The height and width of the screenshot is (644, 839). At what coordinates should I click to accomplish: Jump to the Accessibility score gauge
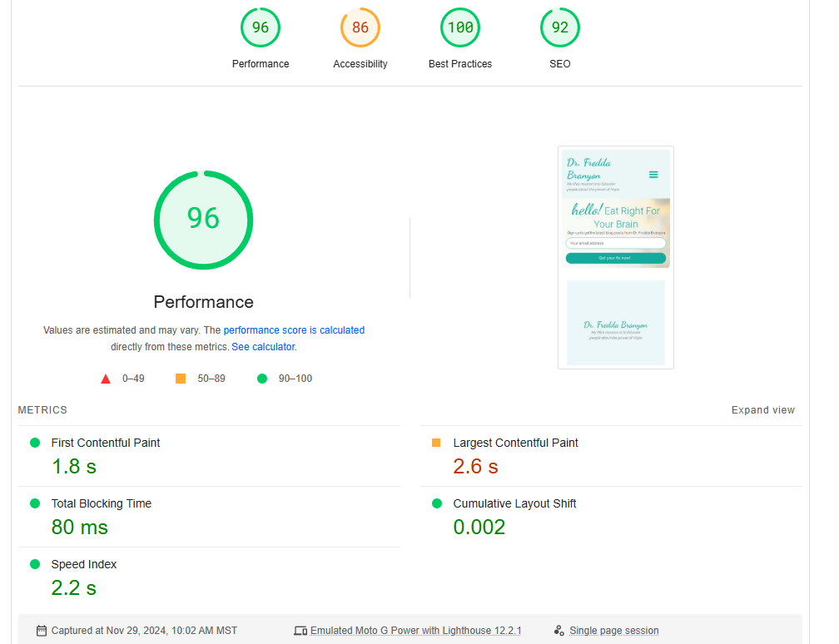click(x=360, y=28)
